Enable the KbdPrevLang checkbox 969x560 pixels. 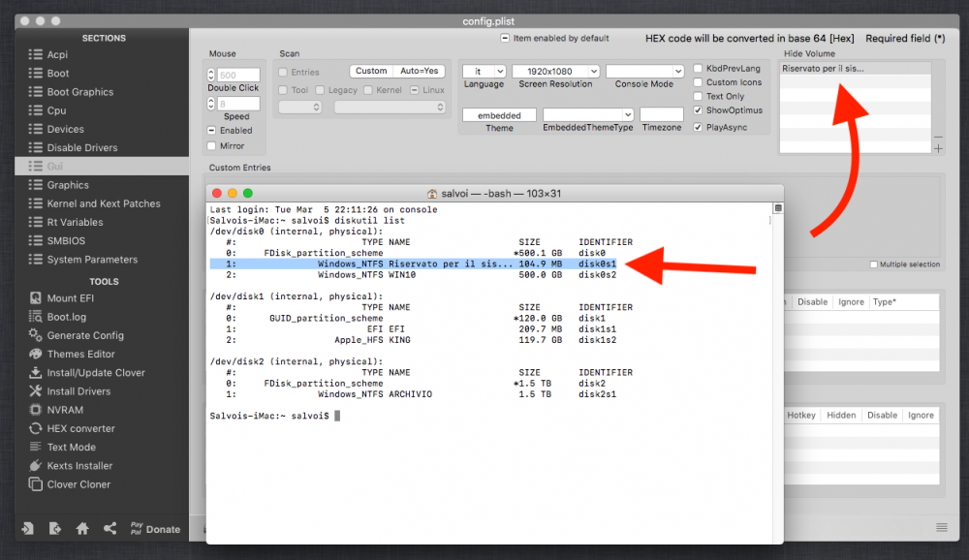pos(698,68)
